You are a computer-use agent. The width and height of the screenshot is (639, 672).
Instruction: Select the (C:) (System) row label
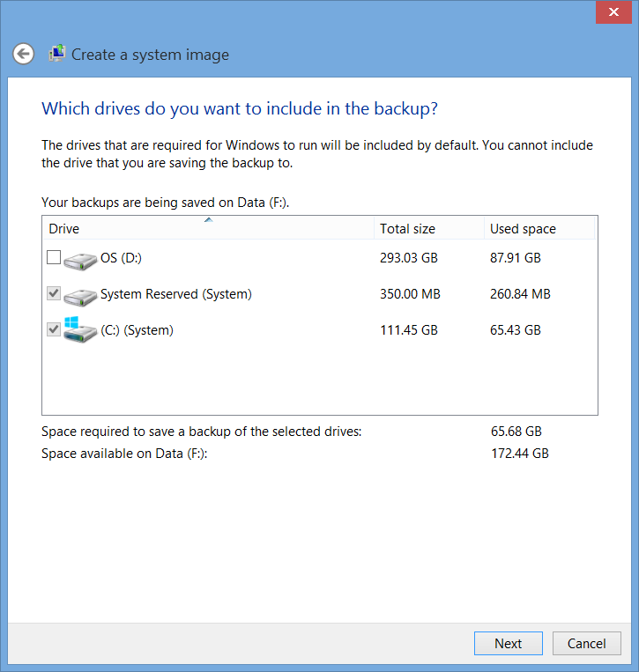pyautogui.click(x=137, y=330)
